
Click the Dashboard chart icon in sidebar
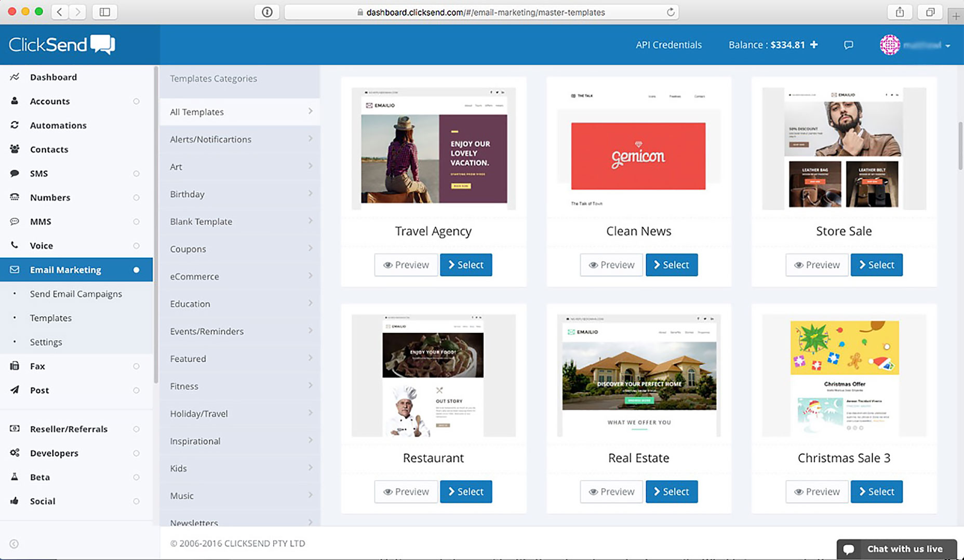click(15, 77)
